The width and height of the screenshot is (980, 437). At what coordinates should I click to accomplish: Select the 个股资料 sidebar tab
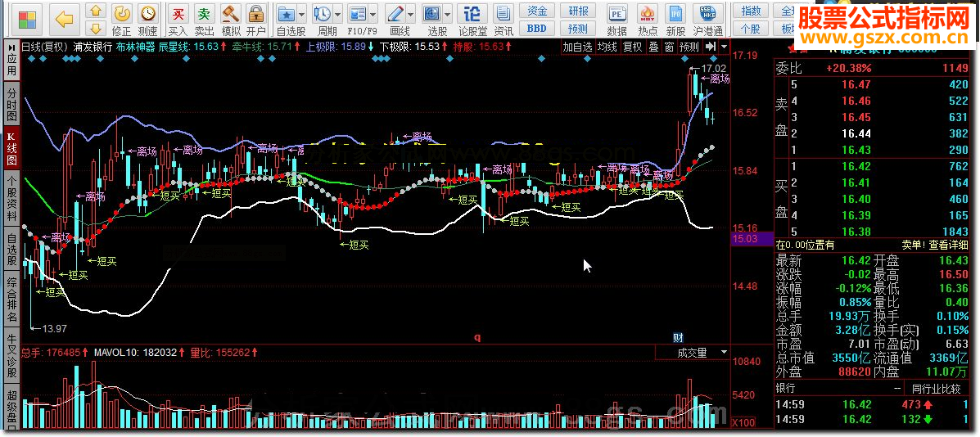(11, 199)
